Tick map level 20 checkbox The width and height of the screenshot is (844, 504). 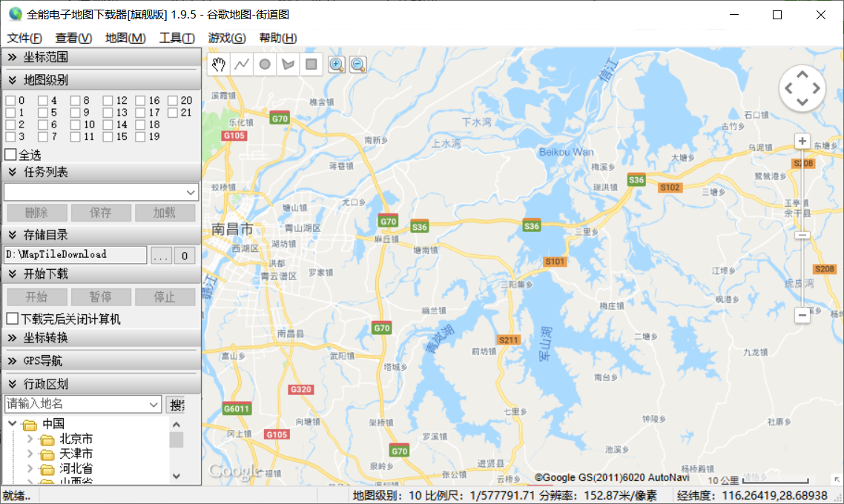tap(172, 101)
